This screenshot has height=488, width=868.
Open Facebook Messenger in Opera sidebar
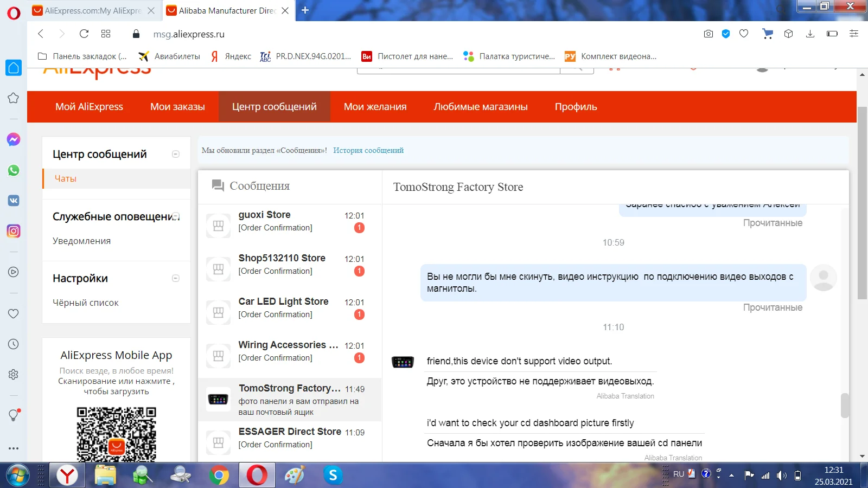click(14, 139)
